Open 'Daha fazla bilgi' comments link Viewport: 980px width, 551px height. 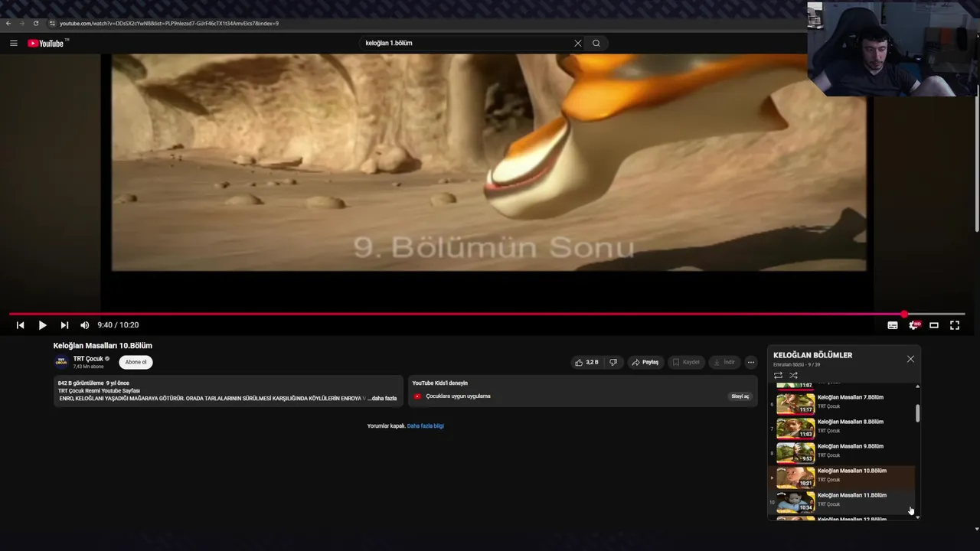point(426,426)
